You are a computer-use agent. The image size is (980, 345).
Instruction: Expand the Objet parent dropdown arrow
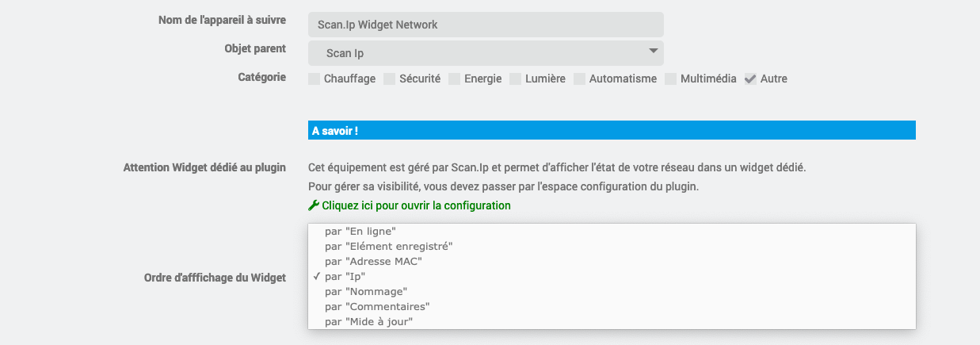click(653, 52)
